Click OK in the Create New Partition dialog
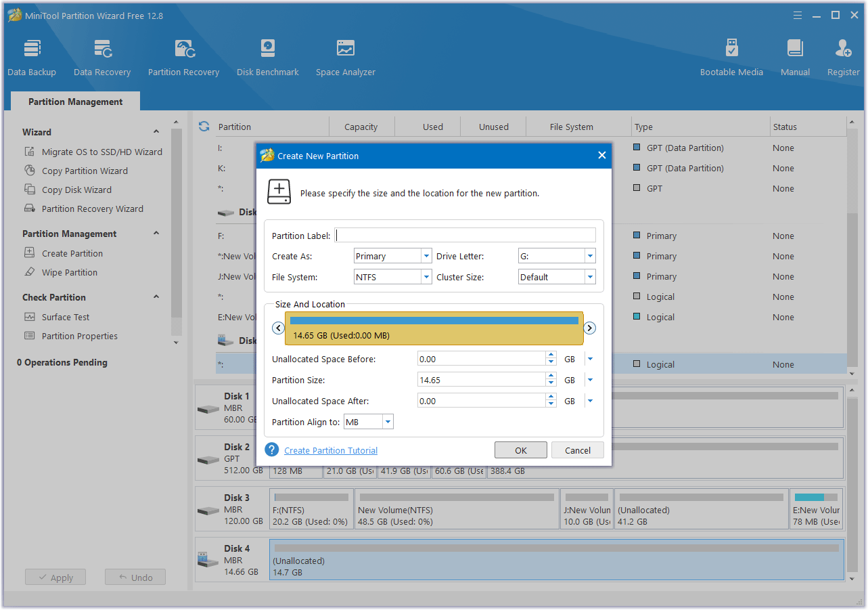Screen dimensions: 868x610 pos(520,450)
